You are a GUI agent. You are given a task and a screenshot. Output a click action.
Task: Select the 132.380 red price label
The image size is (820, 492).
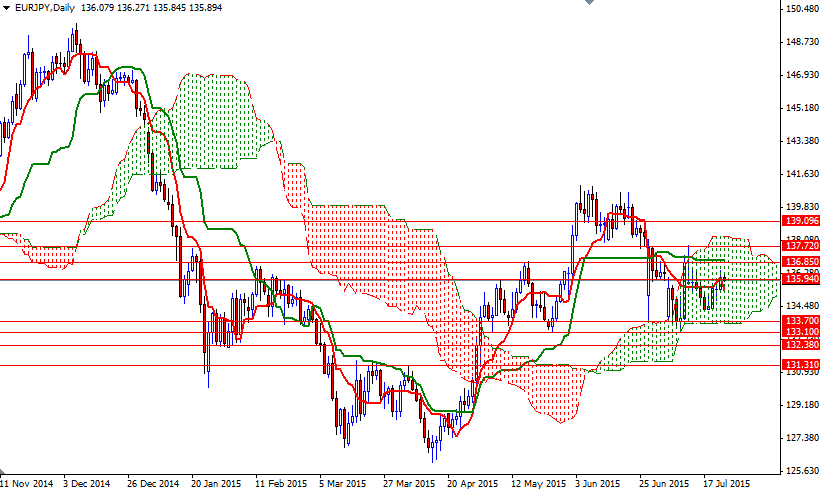click(800, 345)
